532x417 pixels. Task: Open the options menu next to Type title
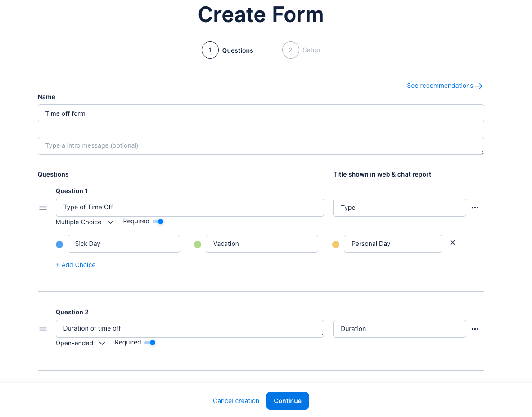[475, 208]
